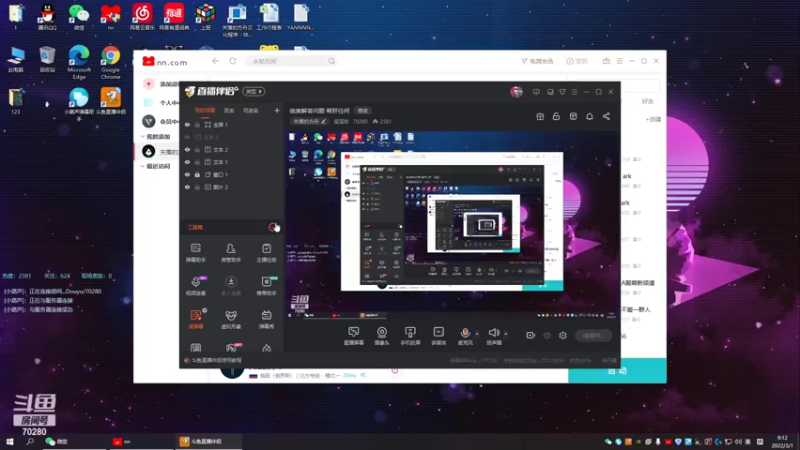
Task: Toggle lock on 全屏 1 source
Action: (x=197, y=124)
